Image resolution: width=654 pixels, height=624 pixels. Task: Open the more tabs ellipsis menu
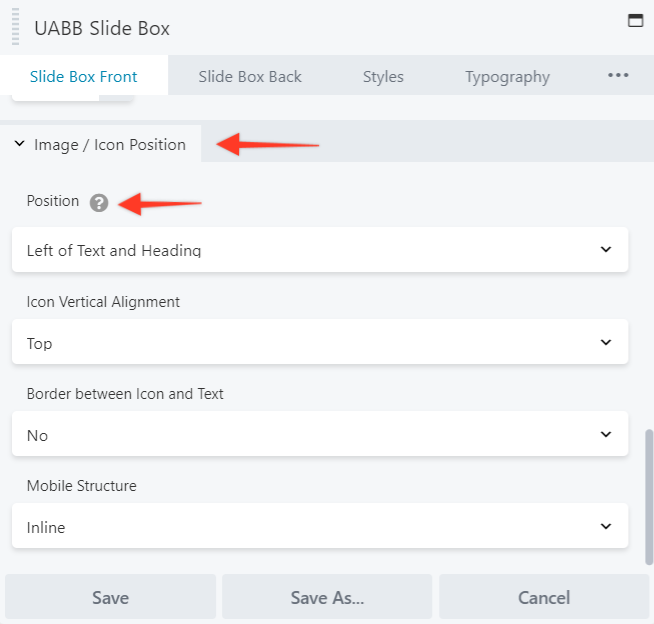[618, 75]
